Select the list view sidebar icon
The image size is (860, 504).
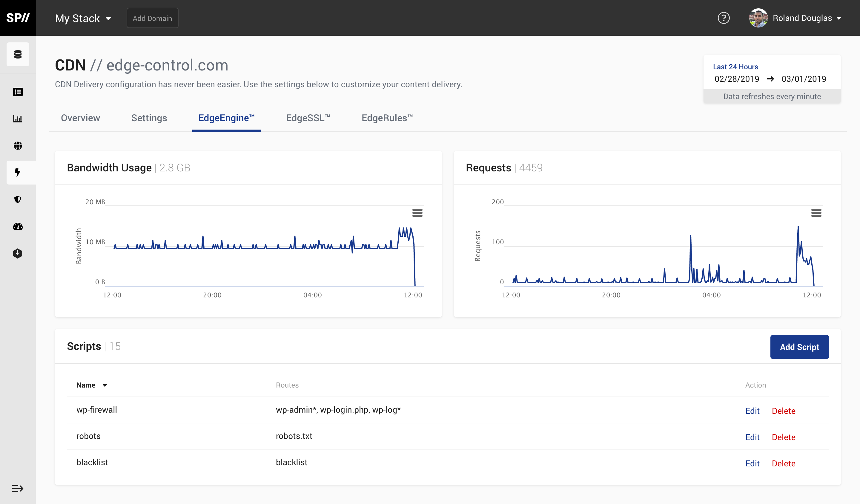18,92
